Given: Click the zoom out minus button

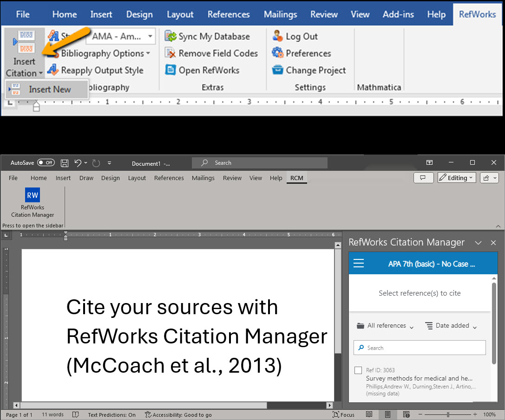Looking at the screenshot, I should tap(420, 414).
